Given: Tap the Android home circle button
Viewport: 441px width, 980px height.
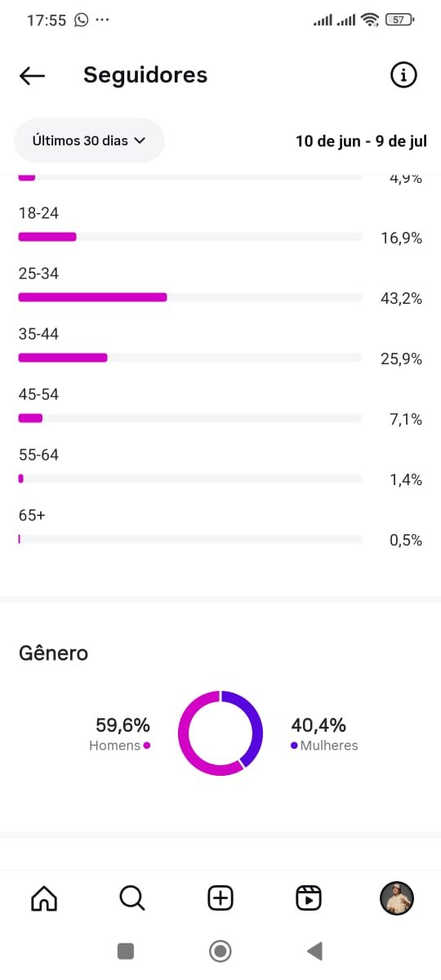Looking at the screenshot, I should click(x=220, y=951).
